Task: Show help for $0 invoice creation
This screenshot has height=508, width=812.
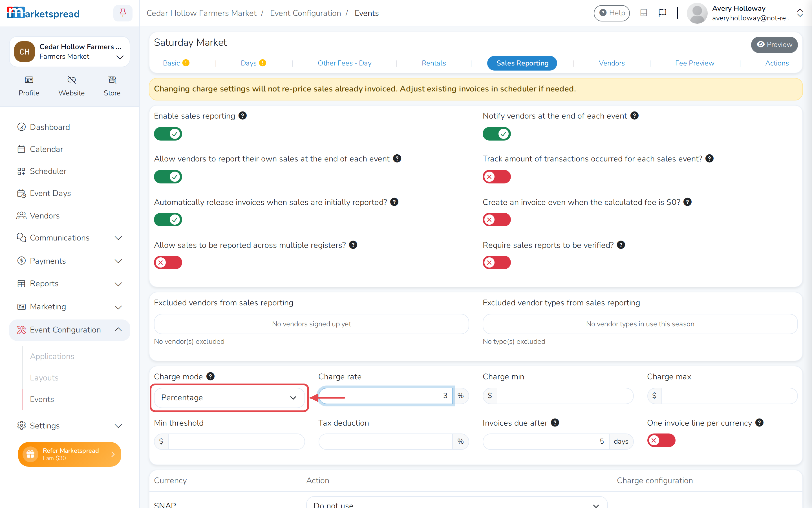Action: click(687, 202)
